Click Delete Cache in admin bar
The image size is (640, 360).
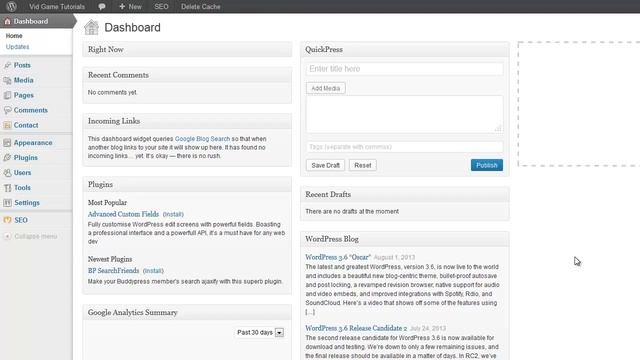(200, 7)
